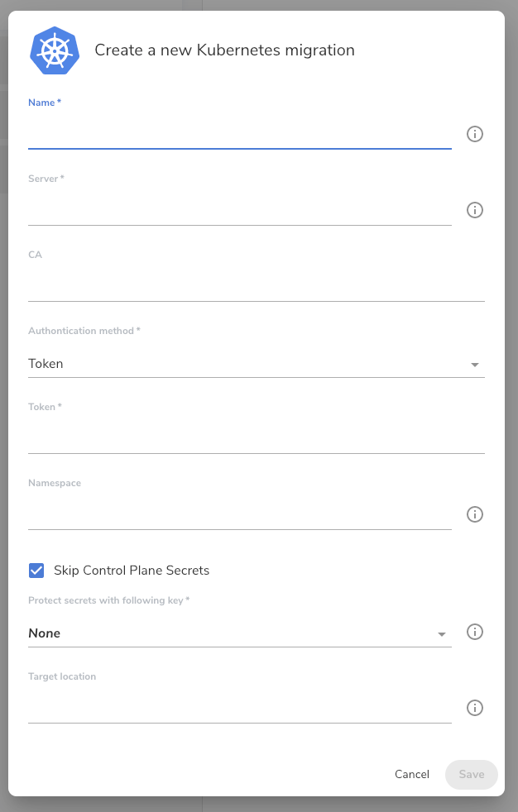Screen dimensions: 518x812
Task: Click into the Server input field
Action: coord(240,210)
